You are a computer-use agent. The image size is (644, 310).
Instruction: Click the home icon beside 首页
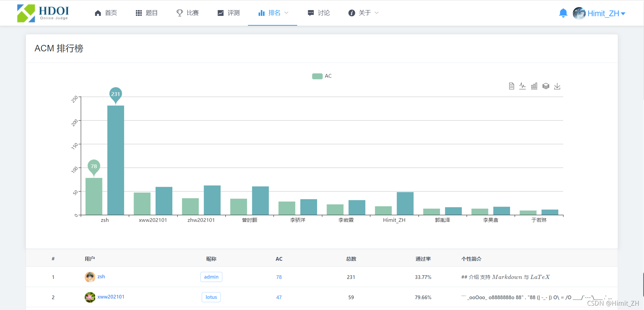(98, 13)
